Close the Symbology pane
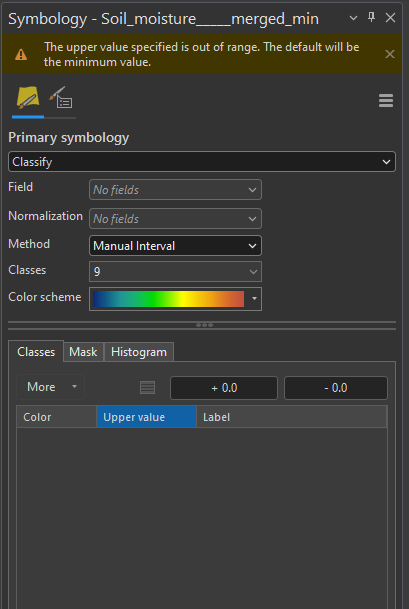 pyautogui.click(x=390, y=18)
